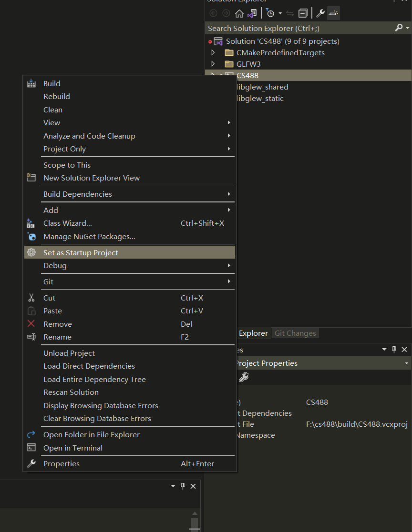This screenshot has width=412, height=532.
Task: Choose Rebuild from context menu
Action: 130,96
